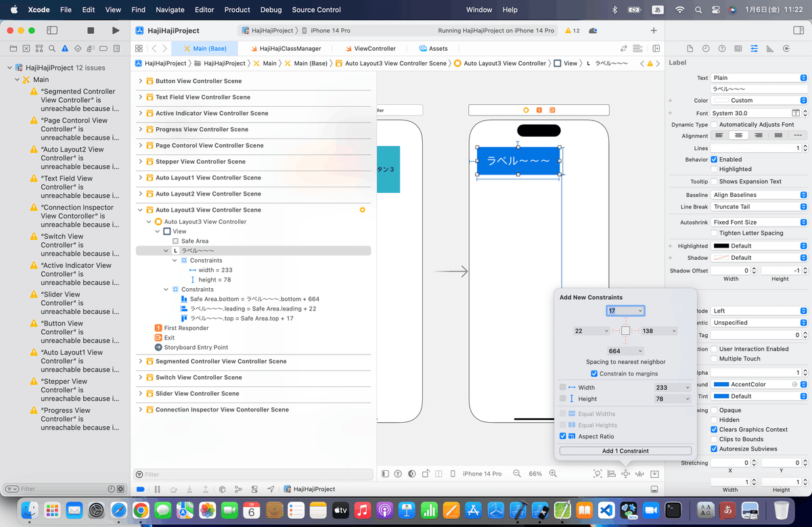Click the Add New Constraints icon
This screenshot has width=812, height=527.
(626, 474)
